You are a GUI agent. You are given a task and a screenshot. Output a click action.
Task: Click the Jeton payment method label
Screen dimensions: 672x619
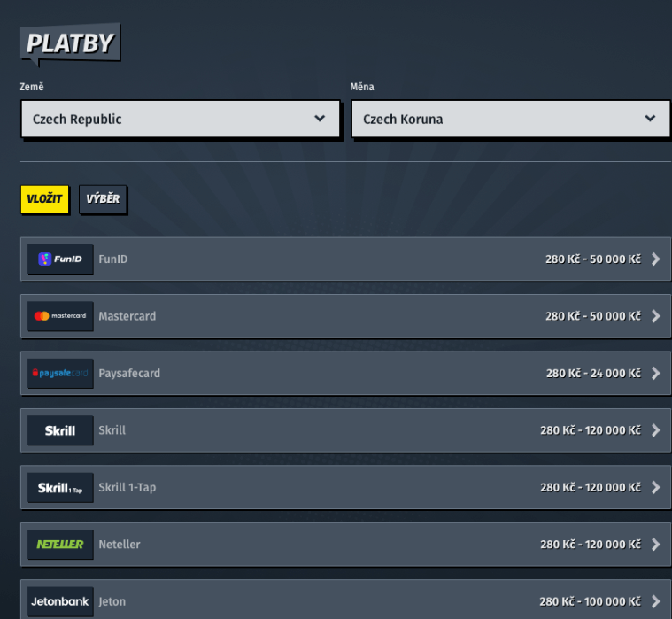coord(112,601)
